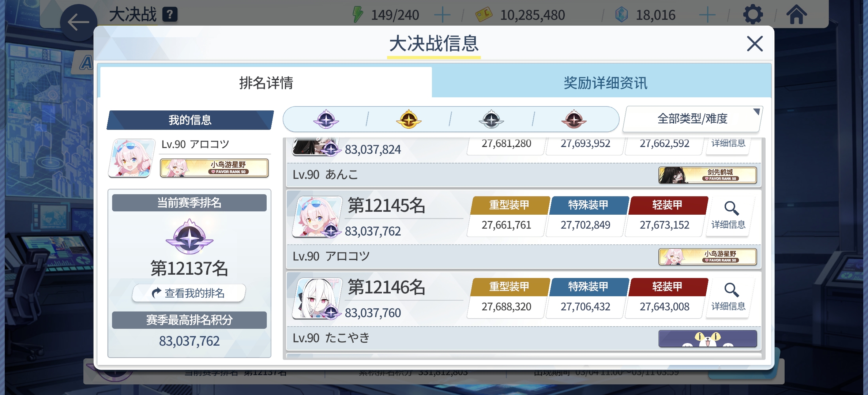
Task: Switch to the 排名详情 tab
Action: click(266, 83)
